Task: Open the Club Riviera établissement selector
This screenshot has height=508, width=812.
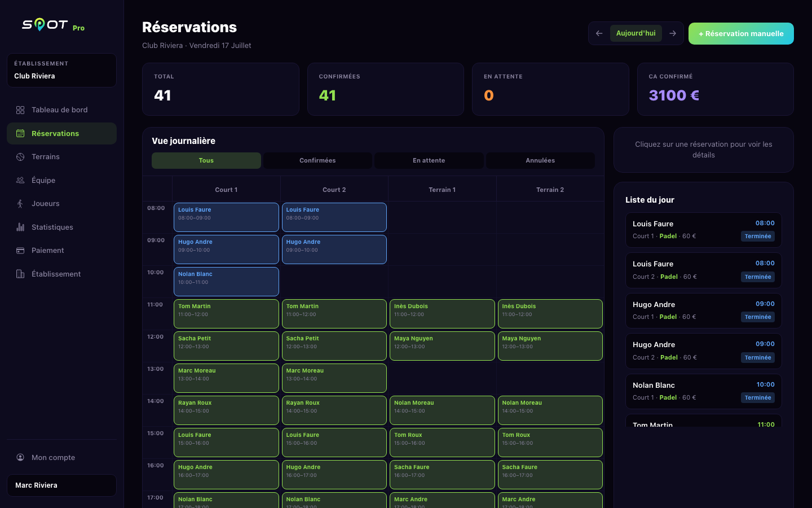Action: pyautogui.click(x=61, y=71)
